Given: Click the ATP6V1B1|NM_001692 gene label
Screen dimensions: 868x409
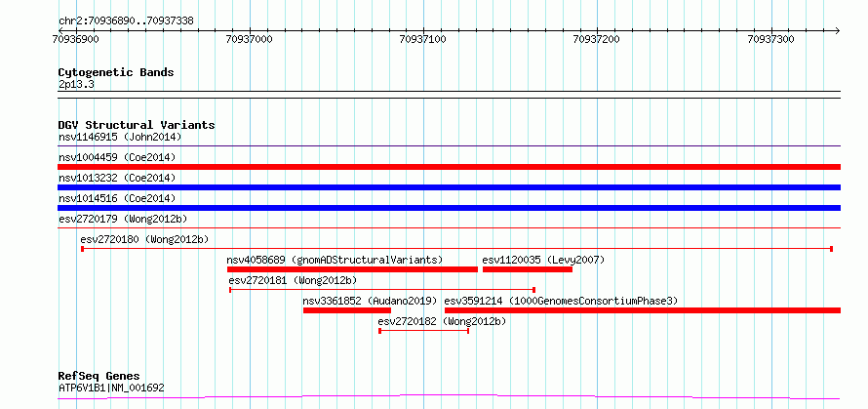Looking at the screenshot, I should coord(111,388).
